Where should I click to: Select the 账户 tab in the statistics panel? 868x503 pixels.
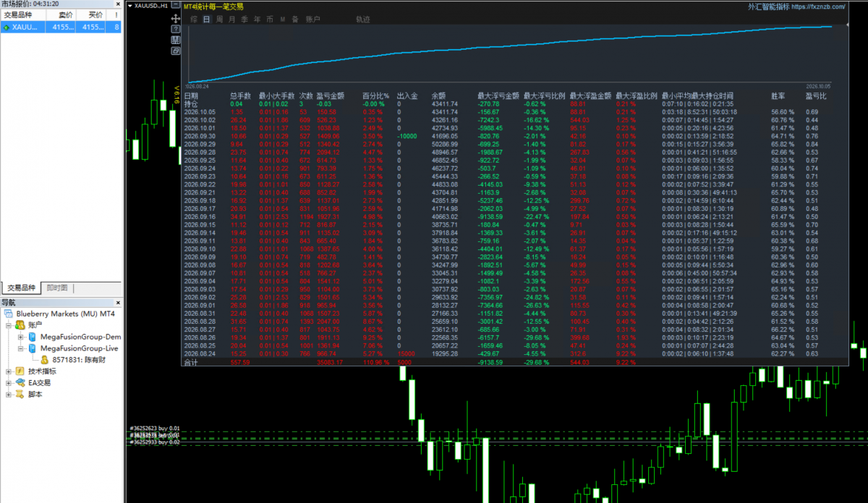[313, 19]
